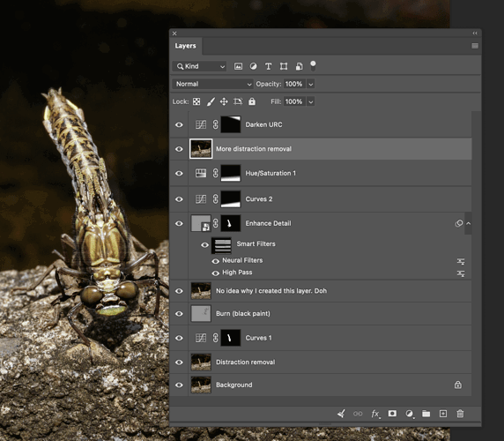Delete layer trash icon
The height and width of the screenshot is (441, 504).
460,414
